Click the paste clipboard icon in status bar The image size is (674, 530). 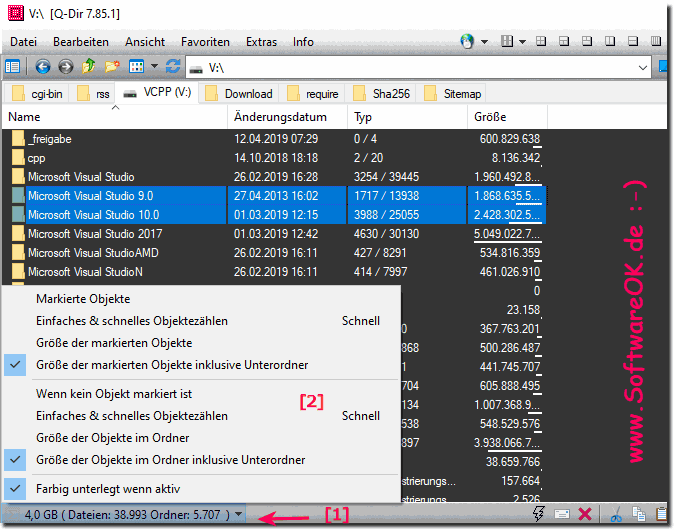[662, 514]
